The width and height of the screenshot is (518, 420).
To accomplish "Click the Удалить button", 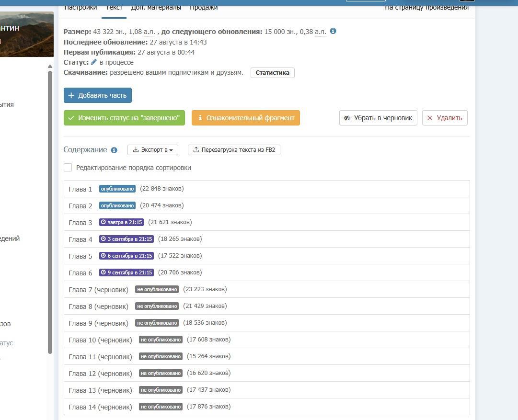I will point(445,118).
